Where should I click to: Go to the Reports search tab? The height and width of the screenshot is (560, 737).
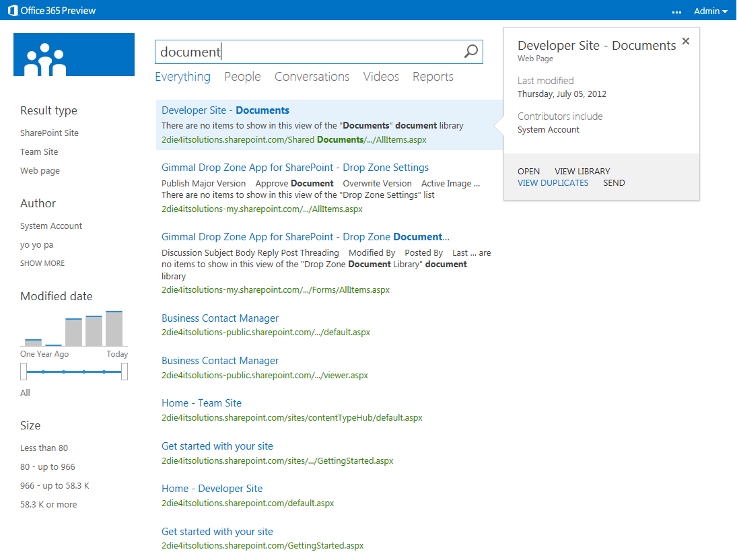433,77
